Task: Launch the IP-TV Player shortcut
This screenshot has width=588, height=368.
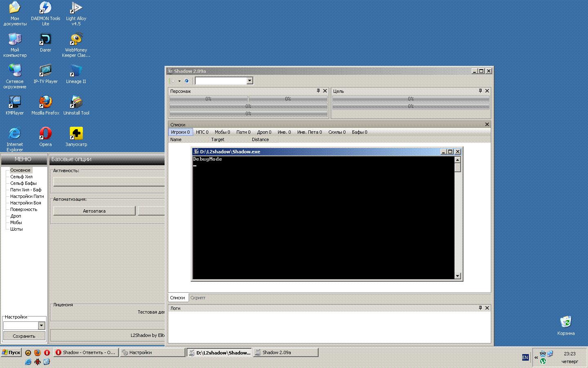Action: point(45,74)
